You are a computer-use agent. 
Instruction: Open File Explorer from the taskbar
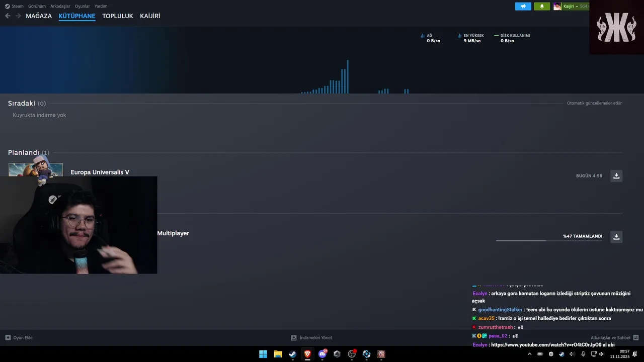(278, 354)
